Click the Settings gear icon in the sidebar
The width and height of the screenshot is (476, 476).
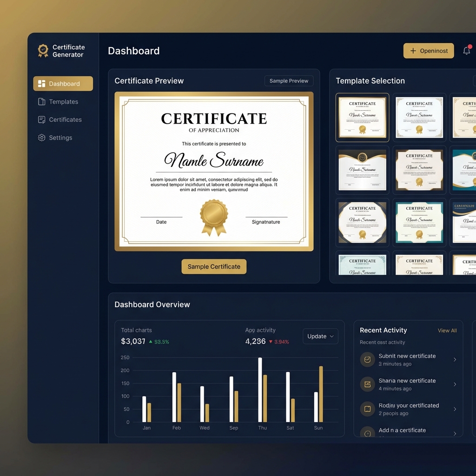41,138
